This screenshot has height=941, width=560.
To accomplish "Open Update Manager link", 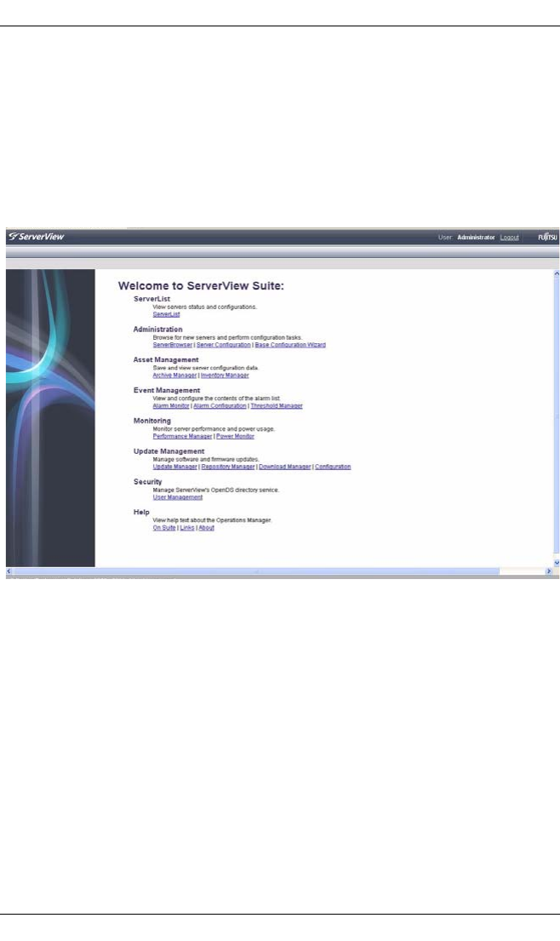I will click(175, 467).
